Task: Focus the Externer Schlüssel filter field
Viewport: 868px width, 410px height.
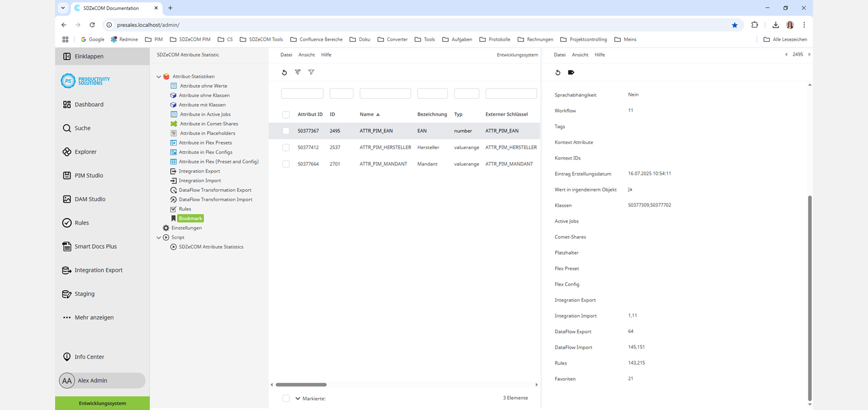Action: (x=511, y=93)
